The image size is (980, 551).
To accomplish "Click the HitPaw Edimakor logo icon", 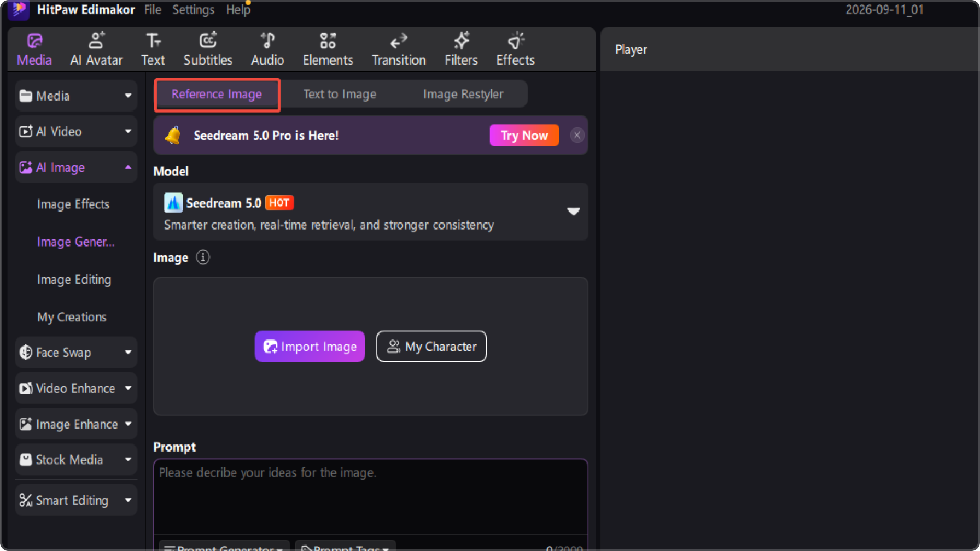I will (x=19, y=10).
